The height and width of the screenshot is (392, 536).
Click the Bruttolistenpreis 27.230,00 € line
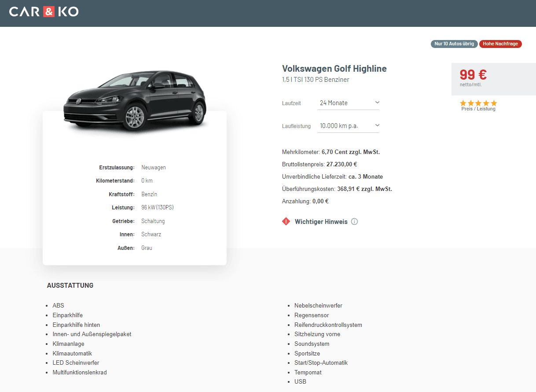(319, 165)
